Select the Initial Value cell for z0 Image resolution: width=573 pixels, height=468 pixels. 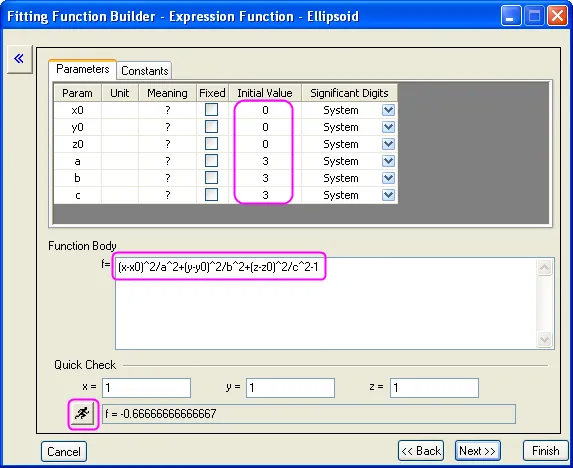point(265,144)
